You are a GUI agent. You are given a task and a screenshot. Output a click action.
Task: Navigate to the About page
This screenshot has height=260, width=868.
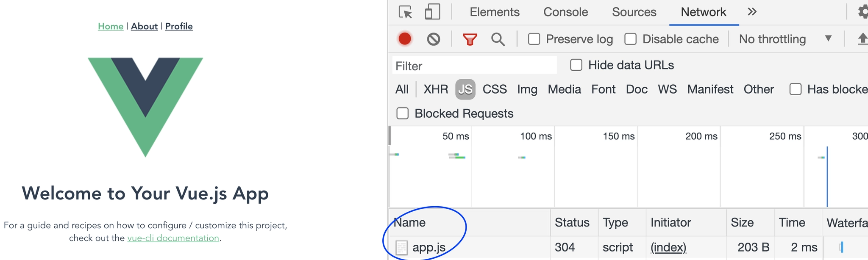coord(144,26)
